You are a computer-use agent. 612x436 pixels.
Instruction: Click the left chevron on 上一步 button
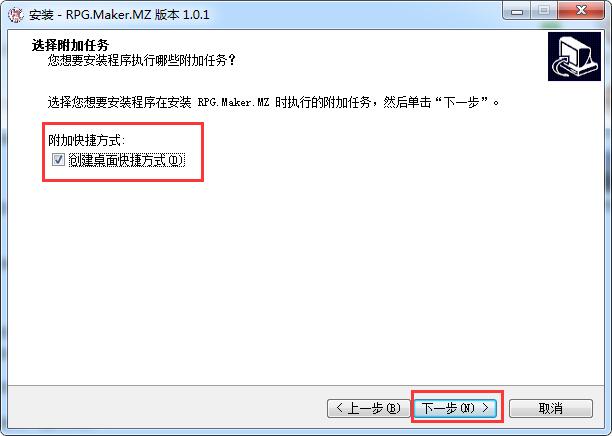[x=339, y=408]
